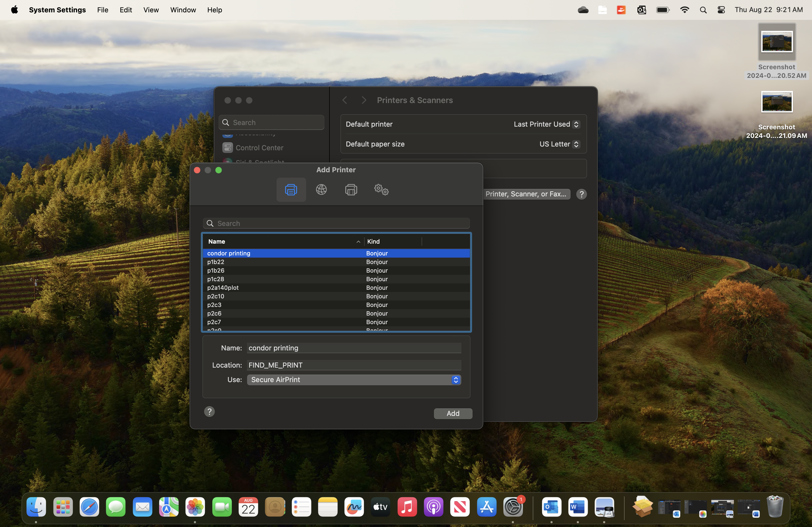Open the View menu
Screen dimensions: 812x527
pyautogui.click(x=151, y=10)
